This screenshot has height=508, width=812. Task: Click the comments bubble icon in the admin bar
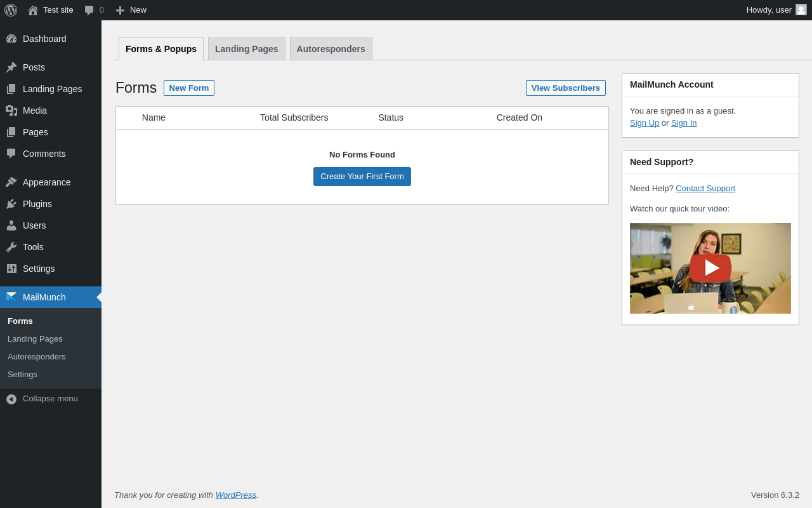[89, 10]
